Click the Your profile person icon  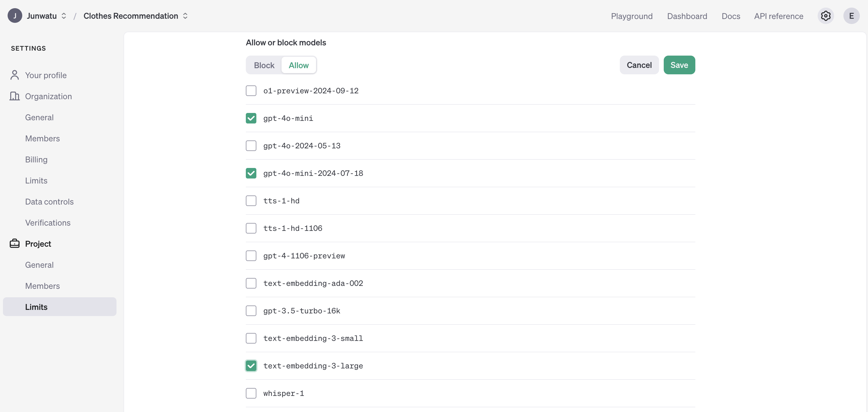(x=15, y=75)
